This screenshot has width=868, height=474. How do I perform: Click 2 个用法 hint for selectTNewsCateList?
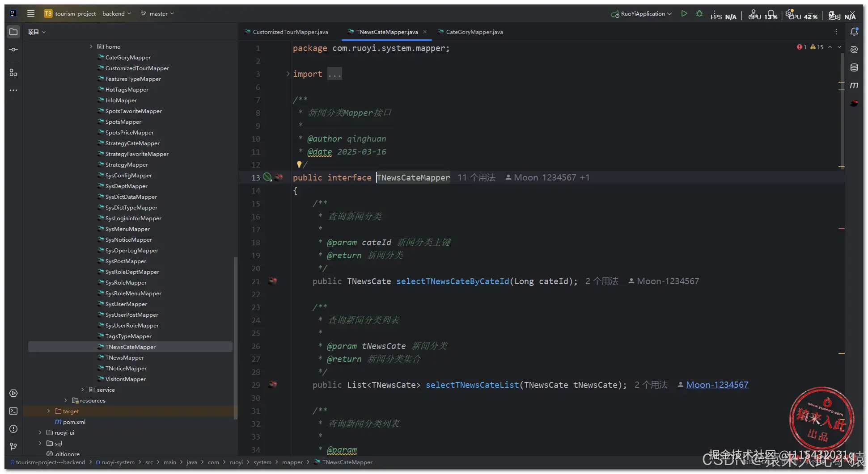pyautogui.click(x=651, y=385)
